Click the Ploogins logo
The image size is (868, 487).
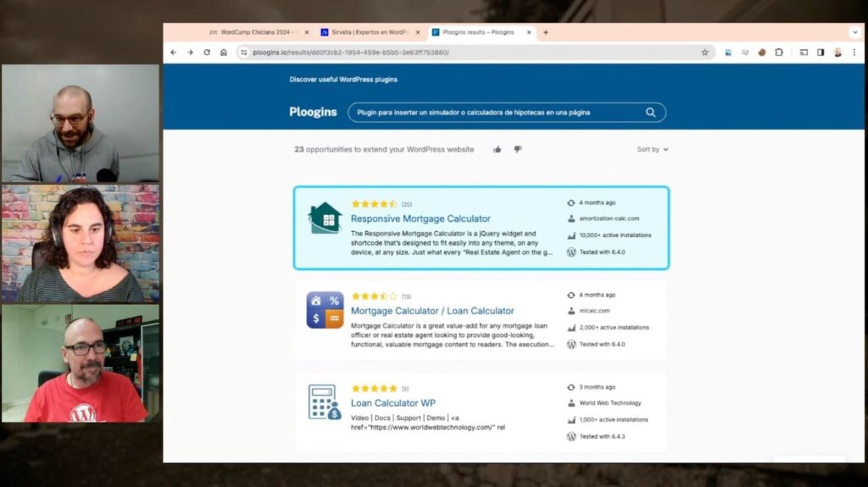[313, 112]
